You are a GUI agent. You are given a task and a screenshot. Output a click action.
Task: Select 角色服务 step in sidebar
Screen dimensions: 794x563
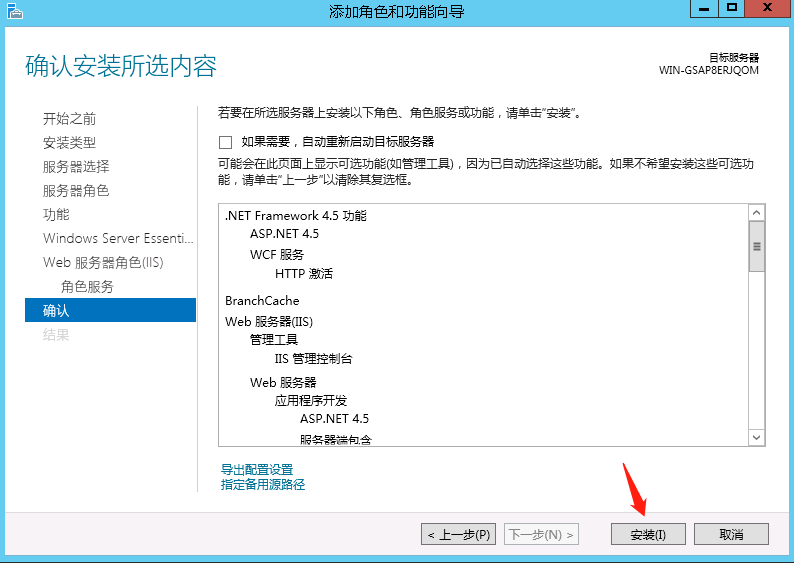click(x=87, y=287)
